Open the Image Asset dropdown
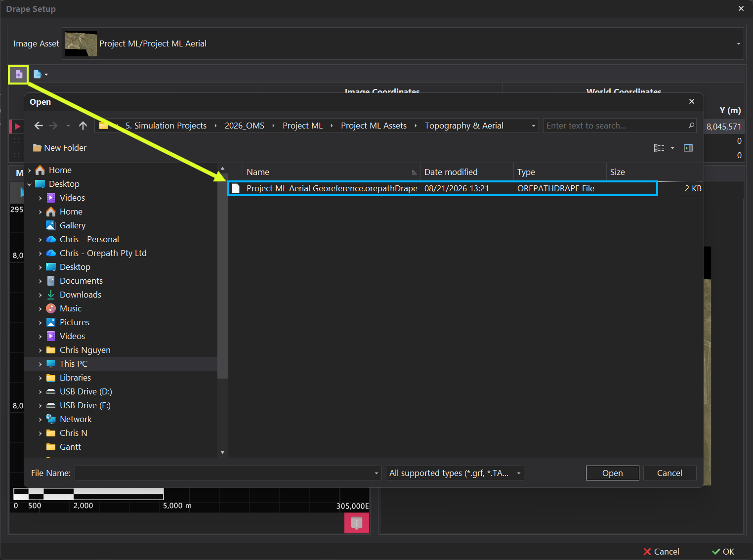753x560 pixels. click(x=738, y=43)
